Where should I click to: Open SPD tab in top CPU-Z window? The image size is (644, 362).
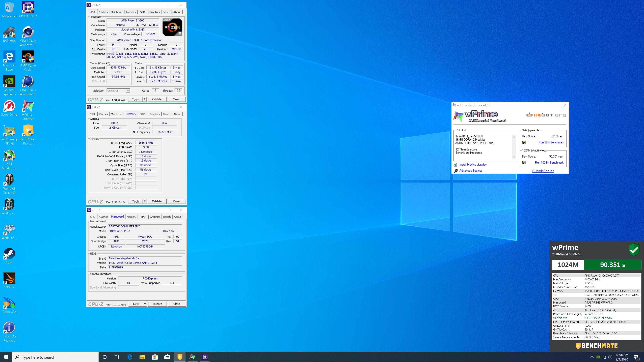143,12
